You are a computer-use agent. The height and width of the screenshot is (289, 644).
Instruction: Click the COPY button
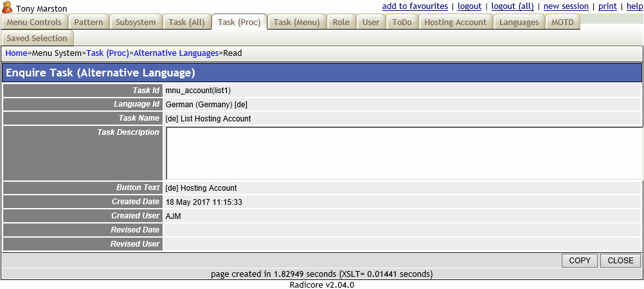pyautogui.click(x=580, y=260)
